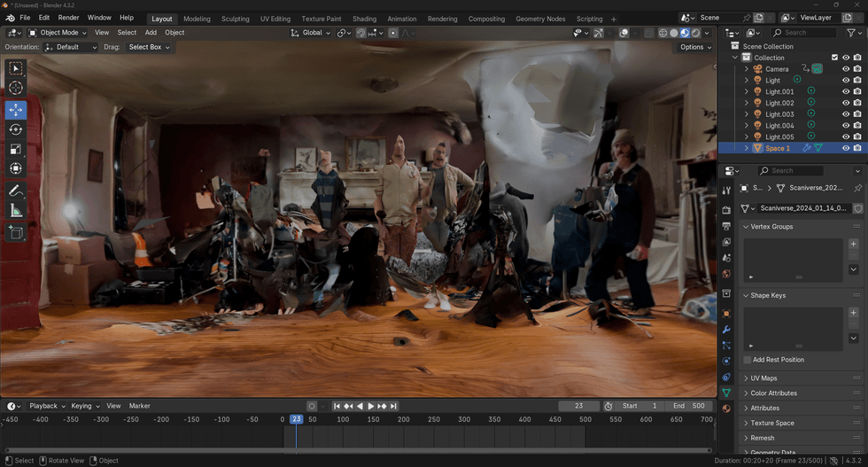868x467 pixels.
Task: Select the Rotate tool in the toolbar
Action: click(x=16, y=129)
